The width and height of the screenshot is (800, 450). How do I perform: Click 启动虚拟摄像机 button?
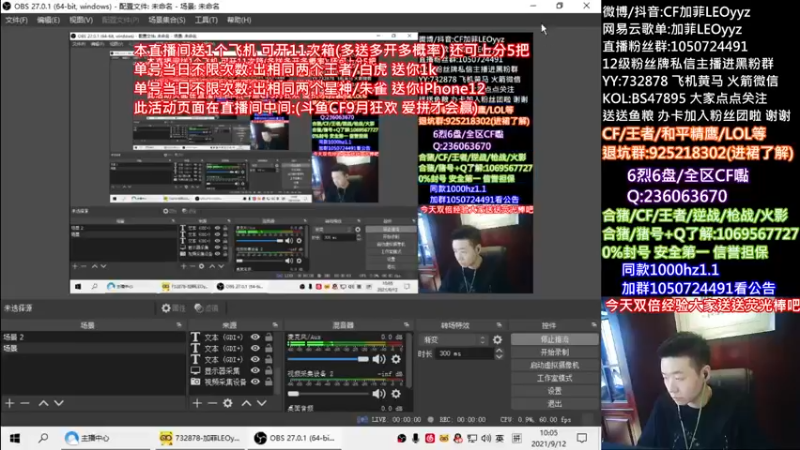pyautogui.click(x=555, y=365)
